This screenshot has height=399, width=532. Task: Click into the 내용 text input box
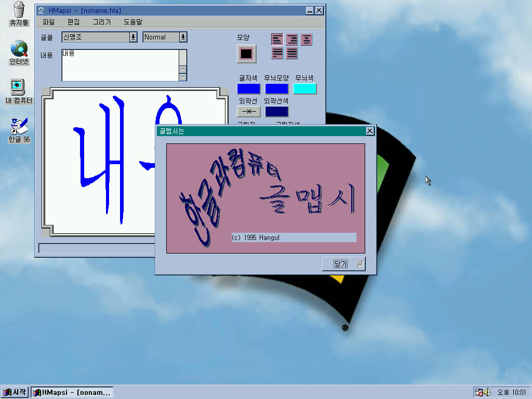coord(120,65)
